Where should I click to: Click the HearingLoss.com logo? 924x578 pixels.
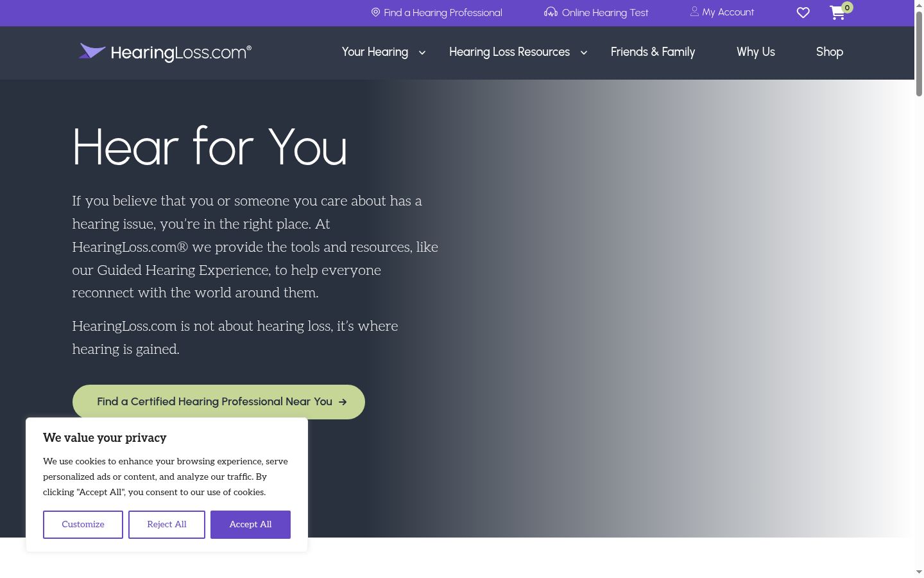click(x=165, y=52)
